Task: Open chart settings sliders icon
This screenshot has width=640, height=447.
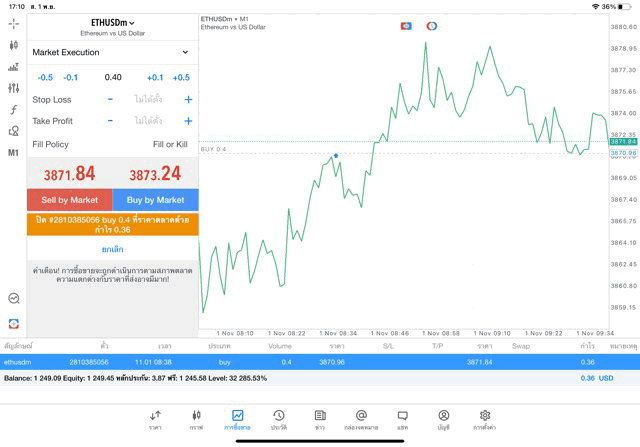Action: coord(13,89)
